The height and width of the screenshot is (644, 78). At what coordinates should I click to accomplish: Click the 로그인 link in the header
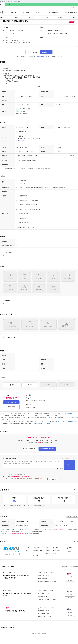pyautogui.click(x=73, y=8)
